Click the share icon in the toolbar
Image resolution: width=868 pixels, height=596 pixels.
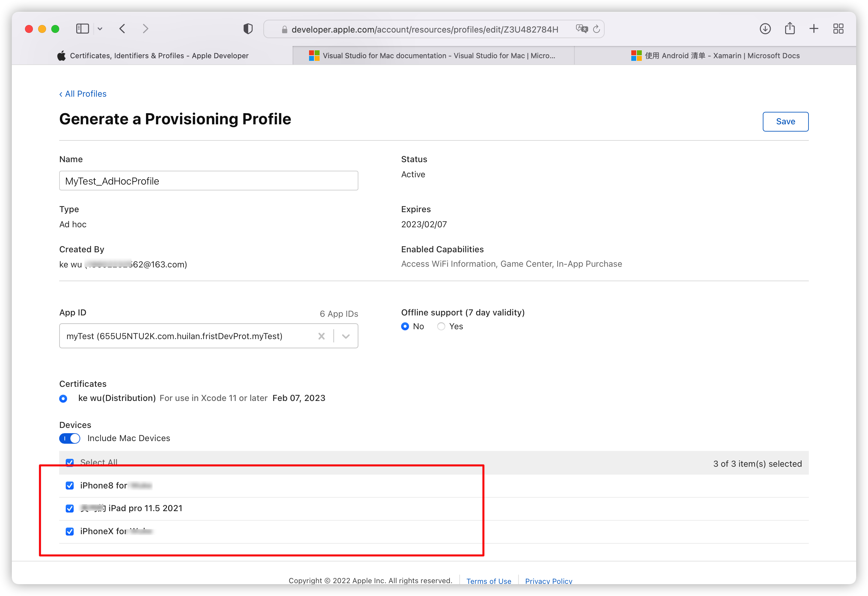[x=789, y=29]
